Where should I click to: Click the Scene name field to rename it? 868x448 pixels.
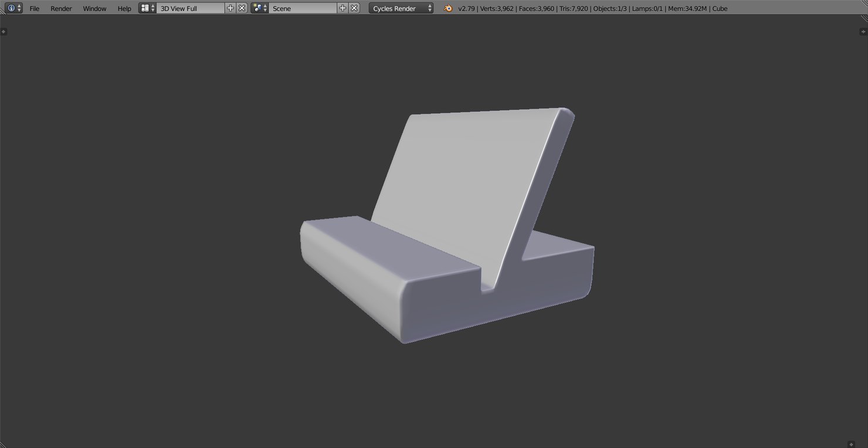pyautogui.click(x=302, y=8)
